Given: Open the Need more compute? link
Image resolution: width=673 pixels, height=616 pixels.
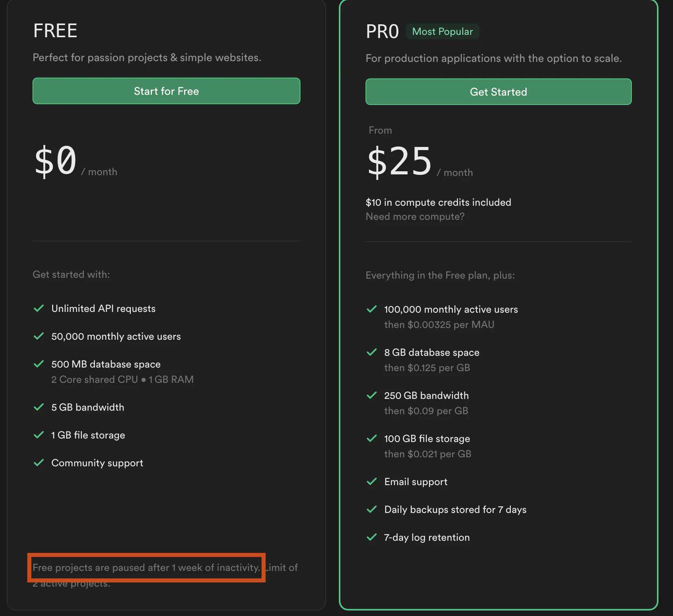Looking at the screenshot, I should point(415,216).
